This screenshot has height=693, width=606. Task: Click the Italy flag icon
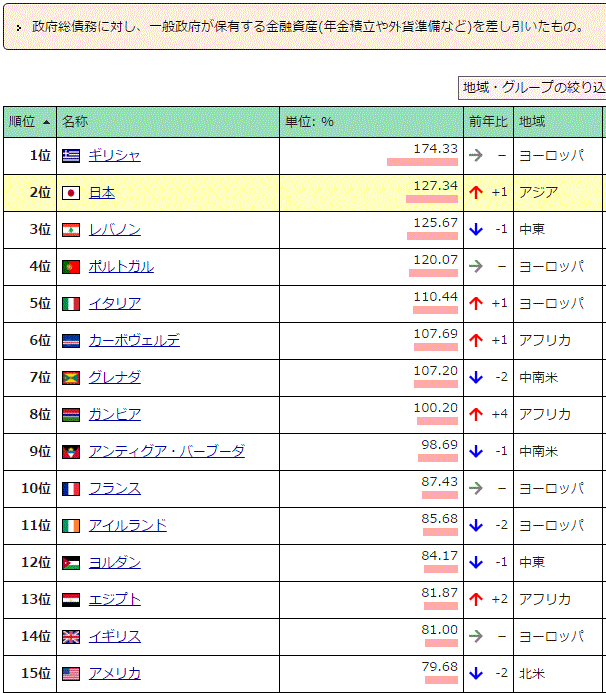(x=71, y=304)
